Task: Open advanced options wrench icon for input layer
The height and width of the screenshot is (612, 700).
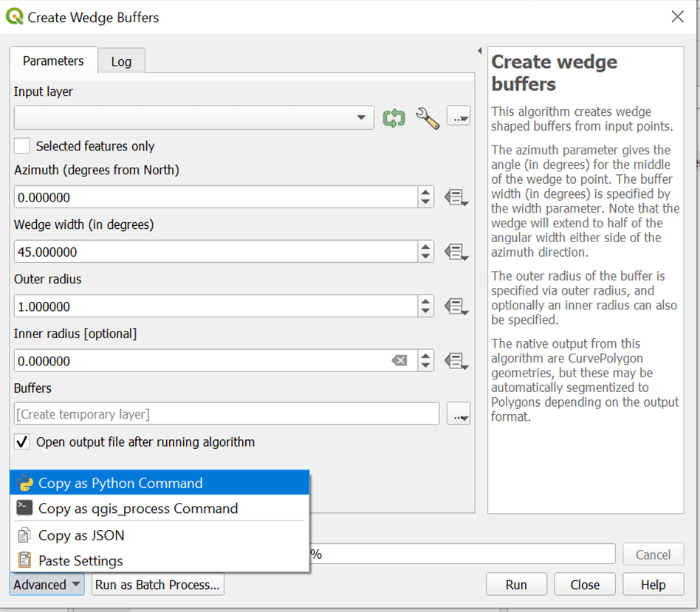Action: click(428, 118)
